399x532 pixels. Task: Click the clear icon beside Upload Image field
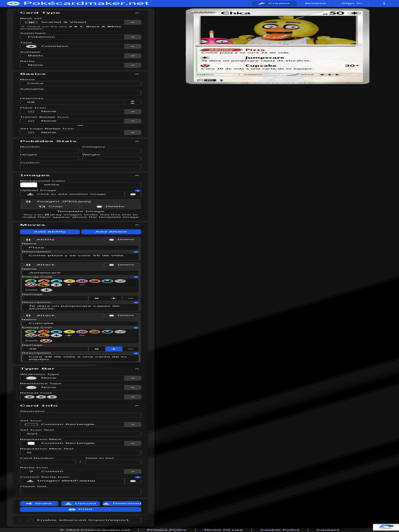(x=132, y=194)
